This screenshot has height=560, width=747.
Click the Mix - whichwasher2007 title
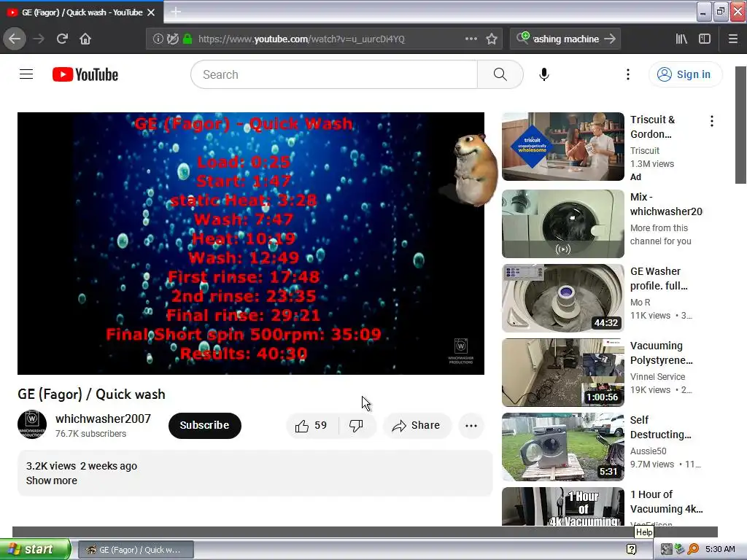click(x=666, y=204)
